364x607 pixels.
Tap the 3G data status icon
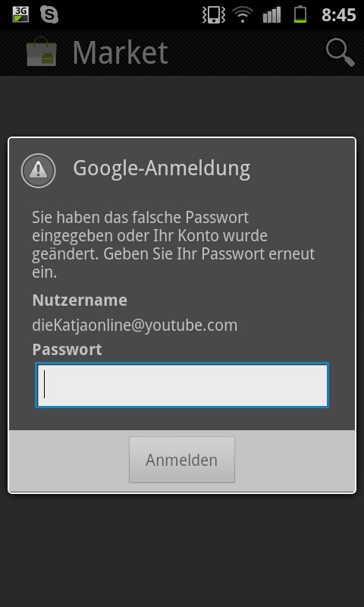point(20,14)
